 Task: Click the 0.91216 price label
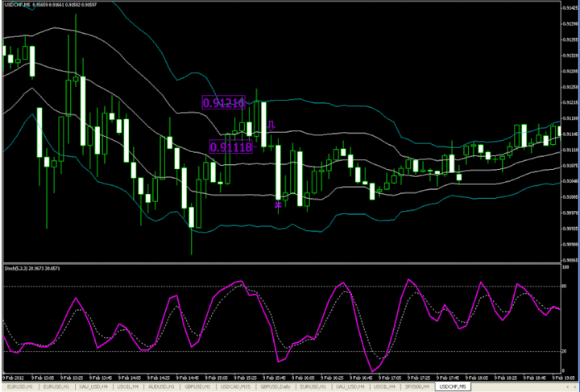pos(223,102)
